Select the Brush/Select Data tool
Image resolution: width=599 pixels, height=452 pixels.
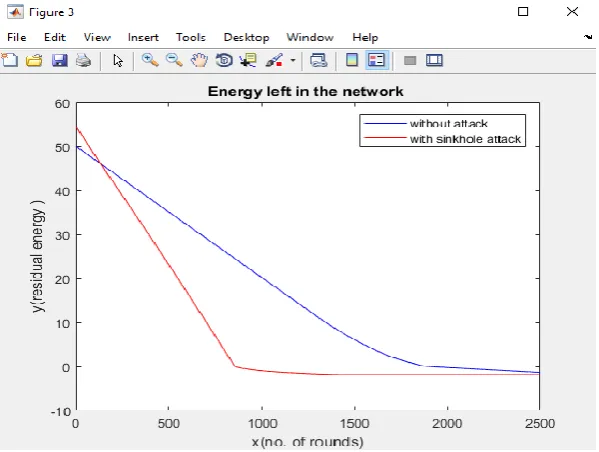tap(274, 60)
